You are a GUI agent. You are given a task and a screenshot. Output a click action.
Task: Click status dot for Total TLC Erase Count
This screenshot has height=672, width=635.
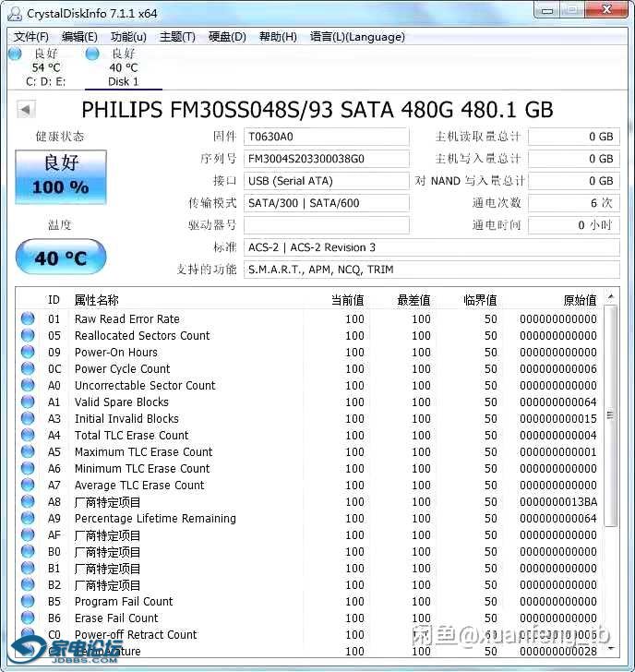28,435
